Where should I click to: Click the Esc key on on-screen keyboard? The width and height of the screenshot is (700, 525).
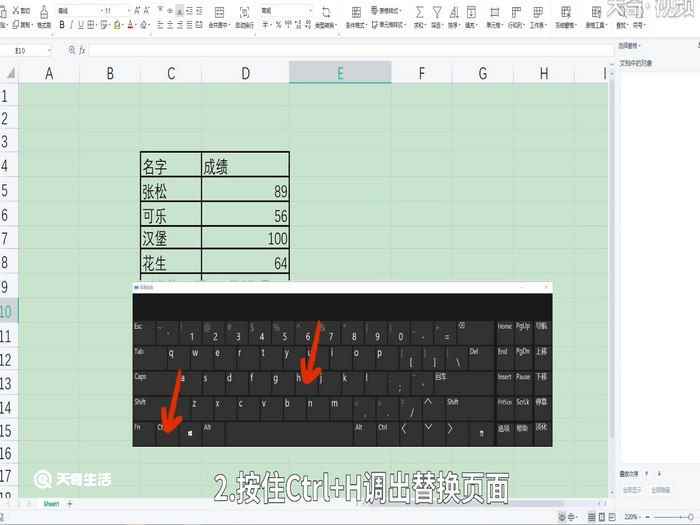(144, 332)
